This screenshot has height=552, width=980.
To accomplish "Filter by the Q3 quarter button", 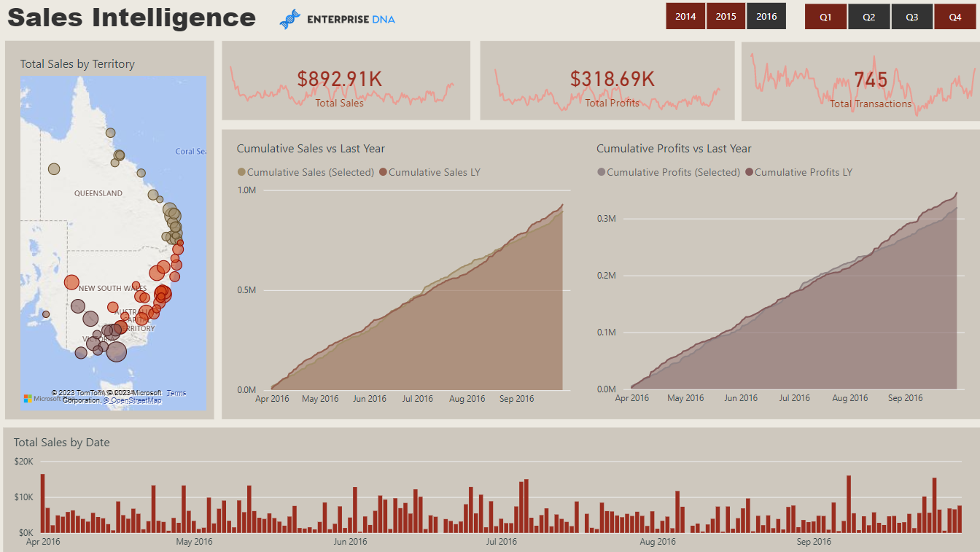I will pyautogui.click(x=911, y=17).
